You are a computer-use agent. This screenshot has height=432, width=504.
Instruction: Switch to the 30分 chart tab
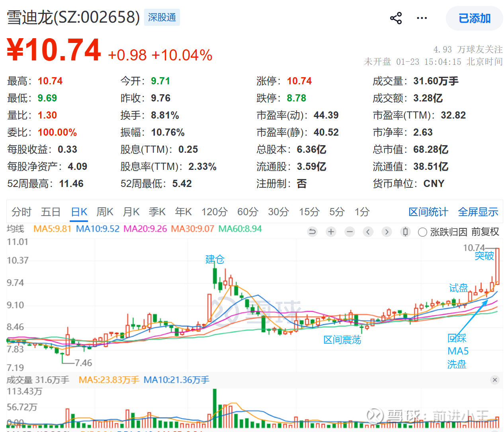[x=279, y=212]
